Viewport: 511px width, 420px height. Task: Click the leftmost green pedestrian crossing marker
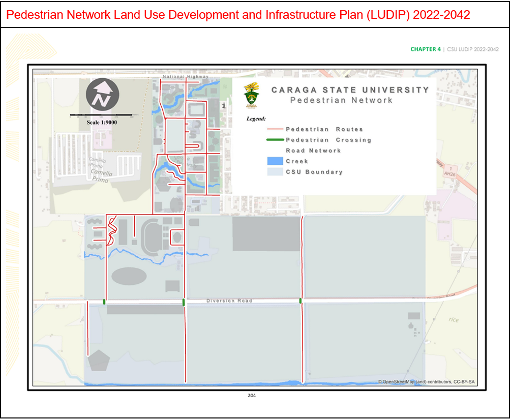104,302
